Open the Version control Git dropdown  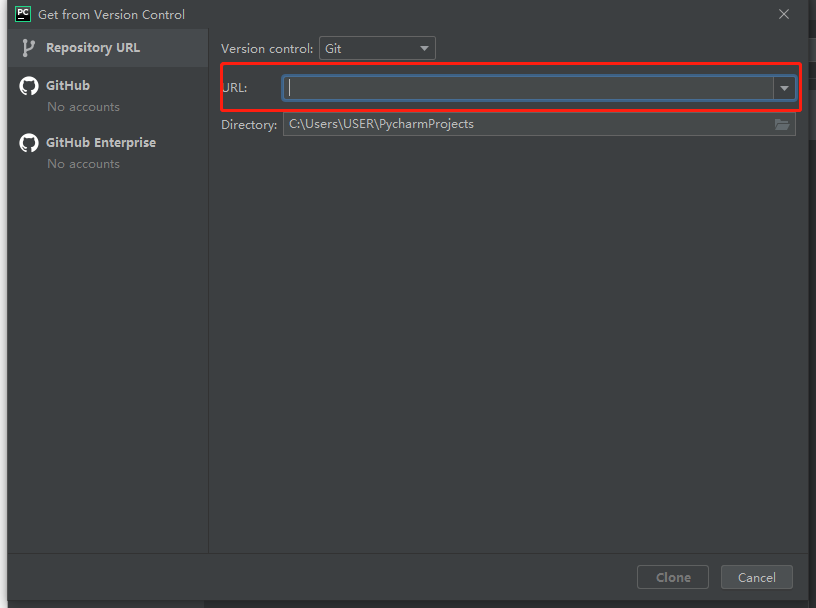click(377, 48)
